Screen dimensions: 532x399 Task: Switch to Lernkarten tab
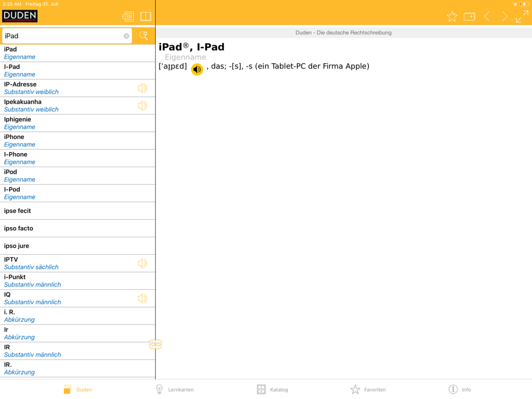tap(174, 389)
